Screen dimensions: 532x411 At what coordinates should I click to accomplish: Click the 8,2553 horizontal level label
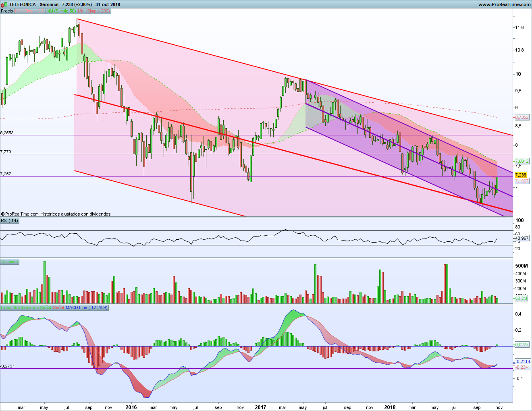tap(7, 133)
